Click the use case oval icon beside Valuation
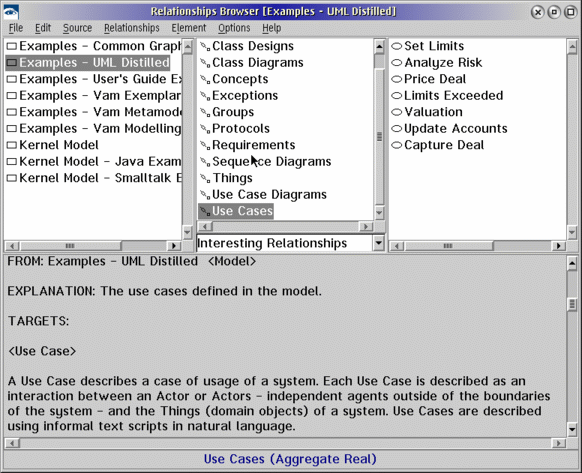582x473 pixels. point(397,112)
